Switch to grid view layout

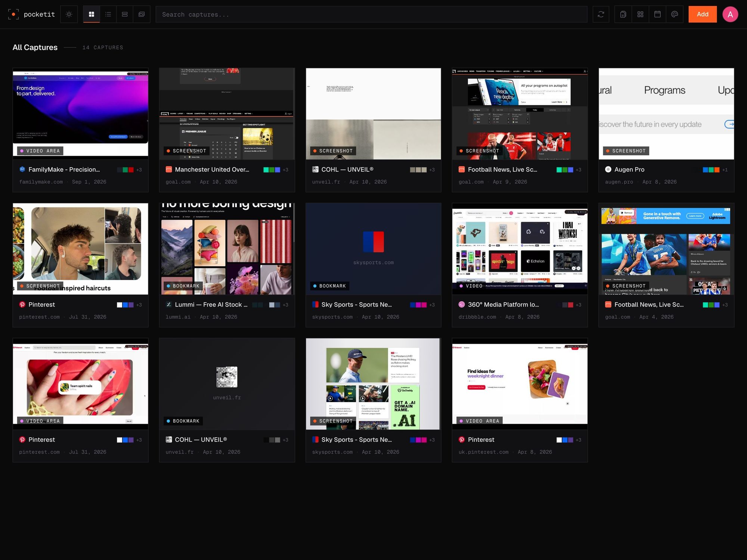pyautogui.click(x=92, y=14)
